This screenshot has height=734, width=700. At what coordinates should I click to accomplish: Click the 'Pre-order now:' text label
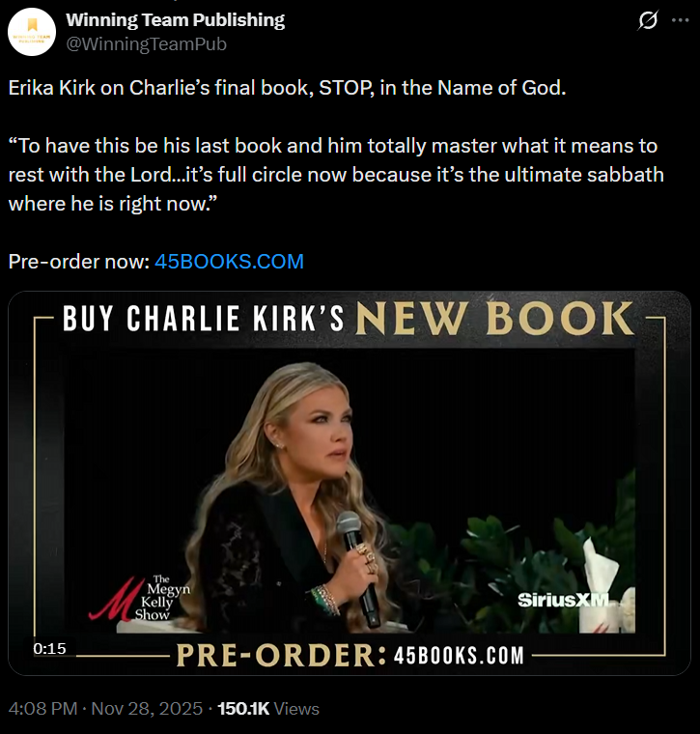click(x=78, y=261)
